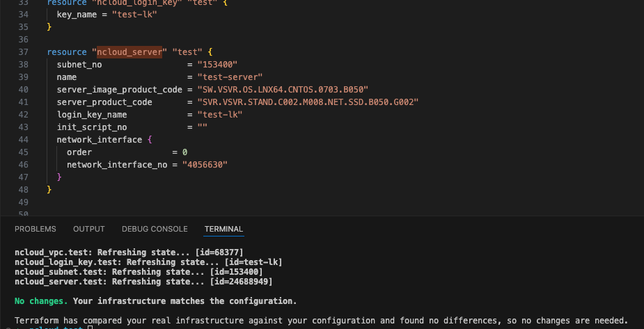Click line number 44 in the gutter
The width and height of the screenshot is (644, 329).
click(24, 140)
